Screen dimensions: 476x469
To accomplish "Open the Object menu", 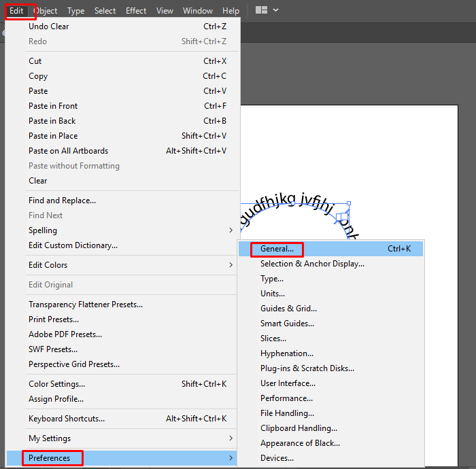I will coord(46,11).
